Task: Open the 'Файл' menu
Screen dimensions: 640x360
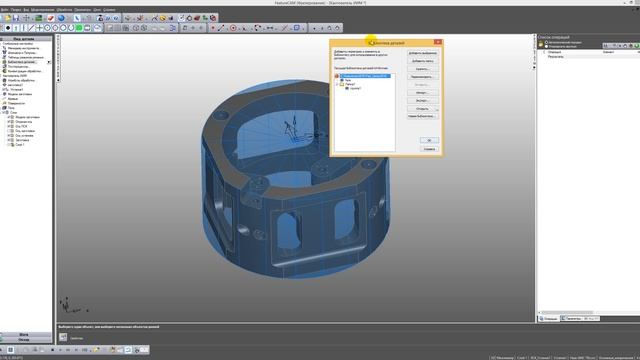Action: pyautogui.click(x=4, y=9)
